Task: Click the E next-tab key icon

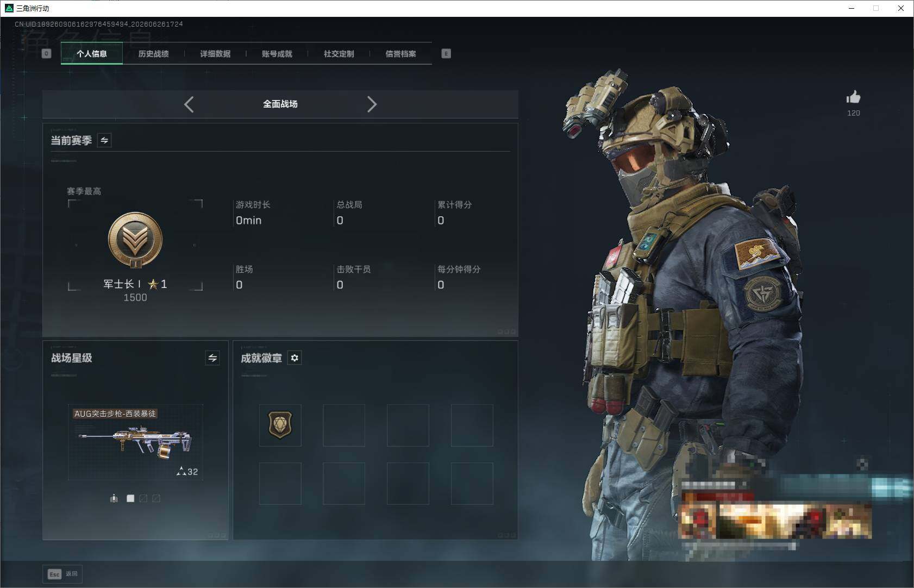Action: pyautogui.click(x=446, y=53)
